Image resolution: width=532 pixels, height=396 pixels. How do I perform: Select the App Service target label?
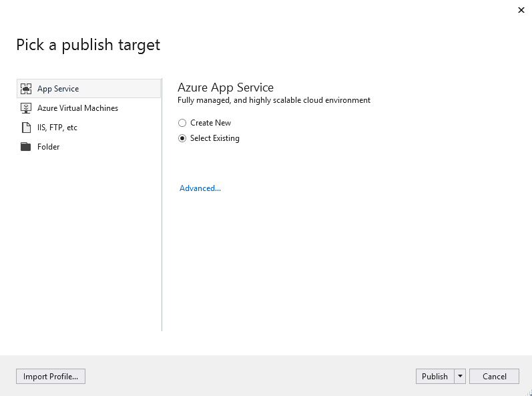pyautogui.click(x=58, y=89)
